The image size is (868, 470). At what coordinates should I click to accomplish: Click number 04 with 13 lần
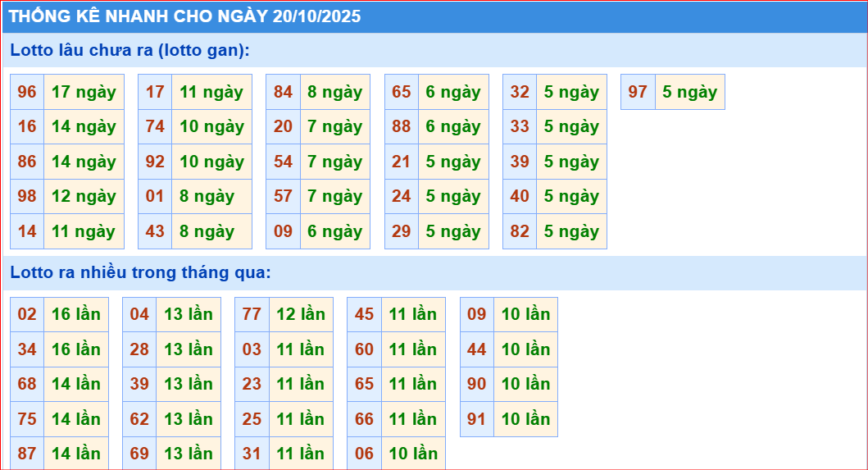139,314
